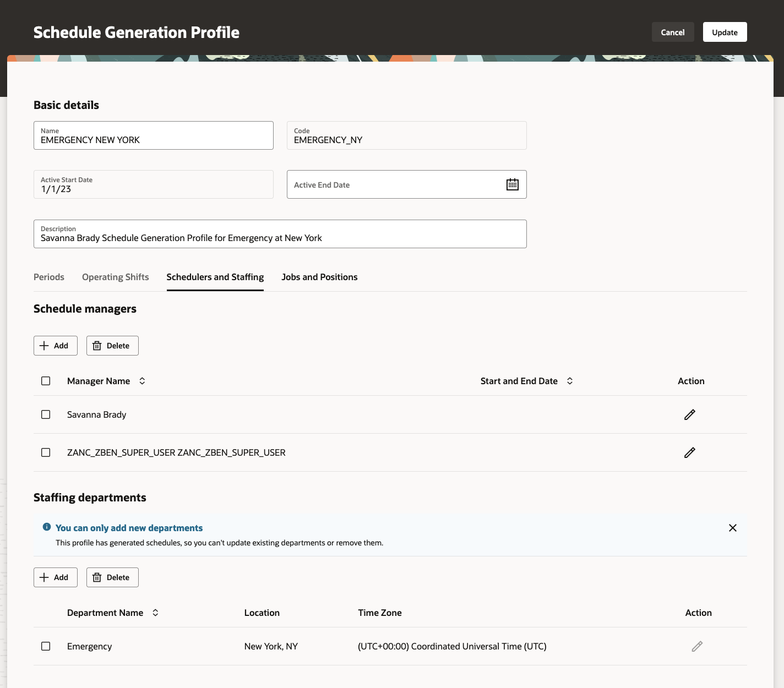Viewport: 784px width, 688px height.
Task: Switch to the Operating Shifts tab
Action: pyautogui.click(x=115, y=277)
